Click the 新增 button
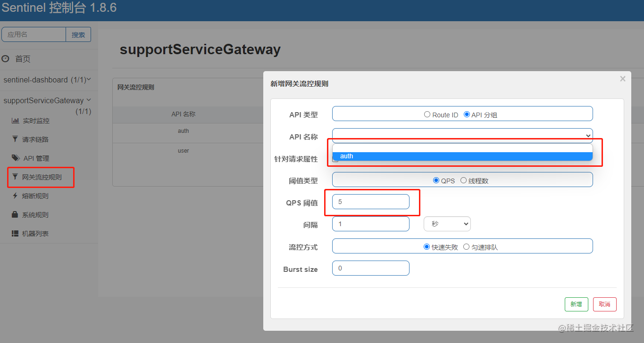 [x=576, y=304]
